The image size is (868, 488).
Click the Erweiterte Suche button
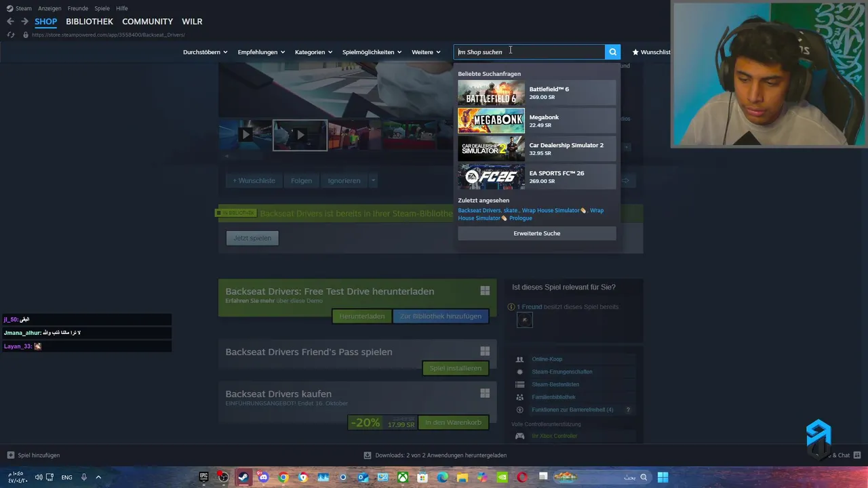537,233
